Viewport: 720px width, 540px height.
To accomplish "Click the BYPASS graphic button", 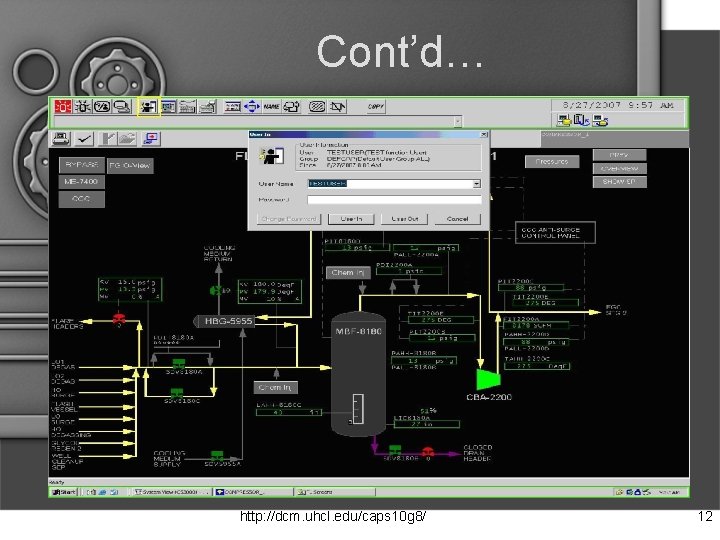I will pyautogui.click(x=82, y=165).
